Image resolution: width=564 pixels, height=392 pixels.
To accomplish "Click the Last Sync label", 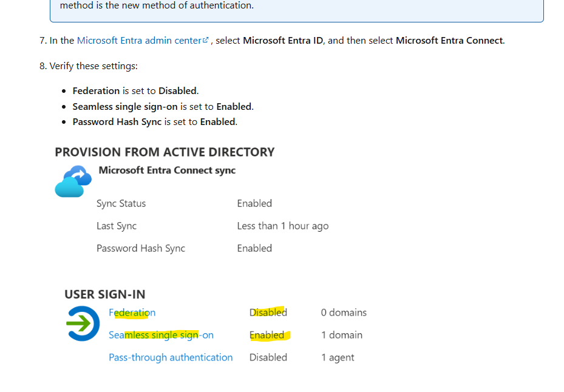I will click(117, 226).
